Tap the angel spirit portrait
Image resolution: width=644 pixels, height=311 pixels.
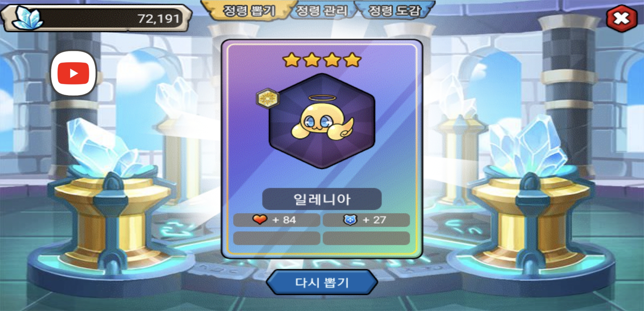click(x=322, y=121)
